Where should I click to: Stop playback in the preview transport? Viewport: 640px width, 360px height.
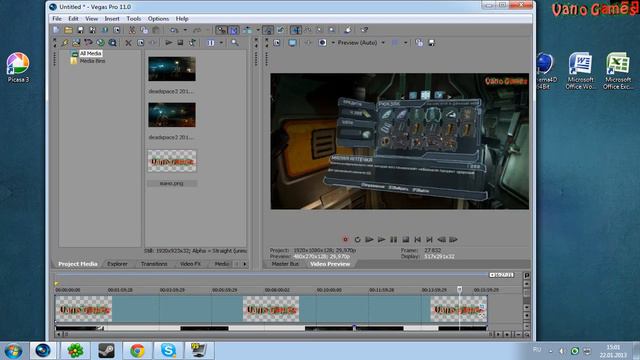tap(405, 240)
